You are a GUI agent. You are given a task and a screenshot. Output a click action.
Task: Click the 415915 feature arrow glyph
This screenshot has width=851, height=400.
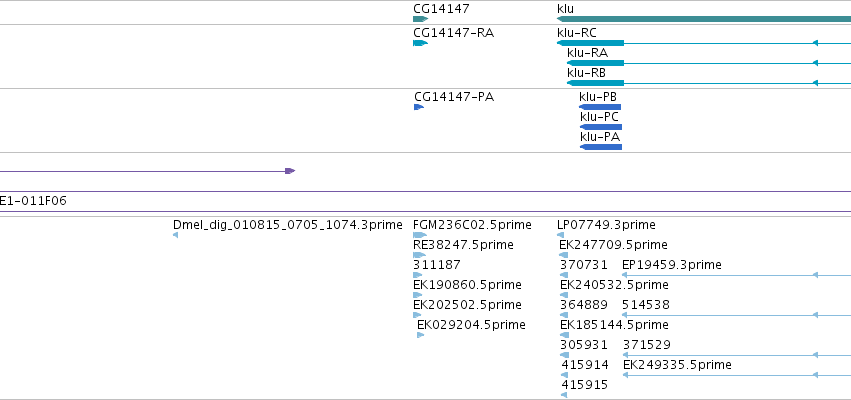tap(564, 395)
